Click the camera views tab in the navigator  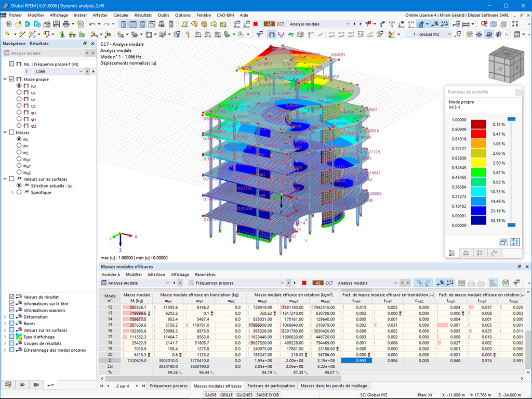click(x=36, y=385)
